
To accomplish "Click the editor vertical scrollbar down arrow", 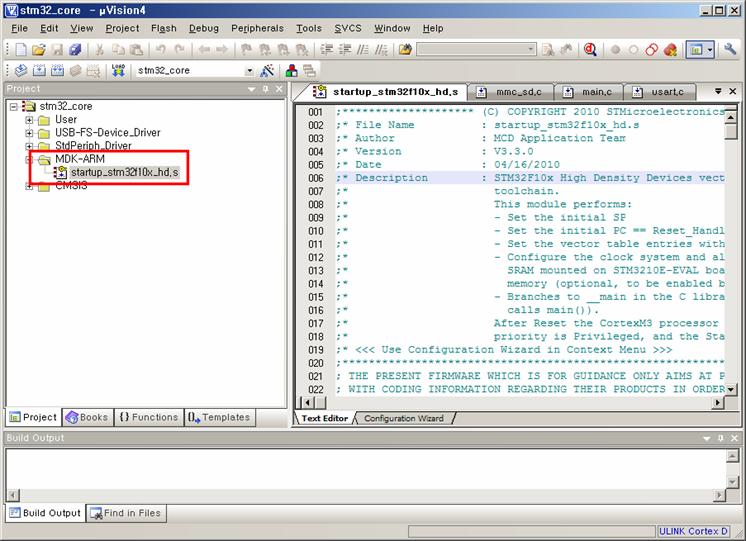I will coord(731,390).
